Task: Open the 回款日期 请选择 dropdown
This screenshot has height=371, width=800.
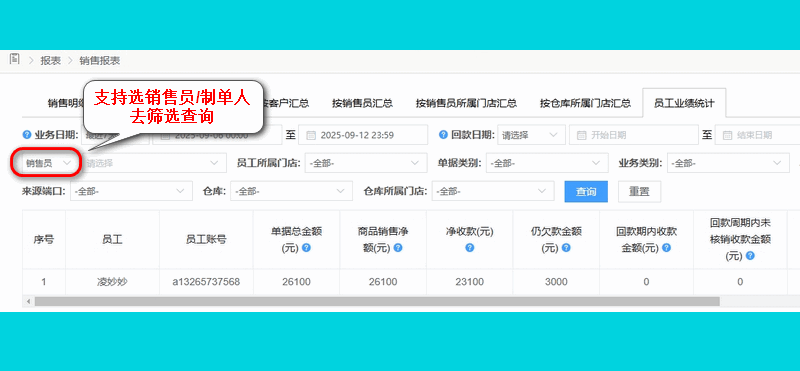Action: (x=531, y=135)
